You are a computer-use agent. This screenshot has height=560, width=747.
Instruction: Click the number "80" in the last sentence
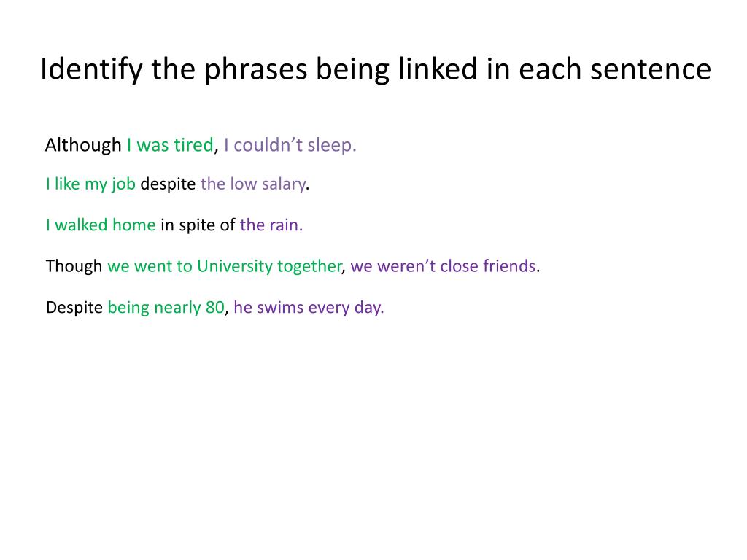coord(215,307)
